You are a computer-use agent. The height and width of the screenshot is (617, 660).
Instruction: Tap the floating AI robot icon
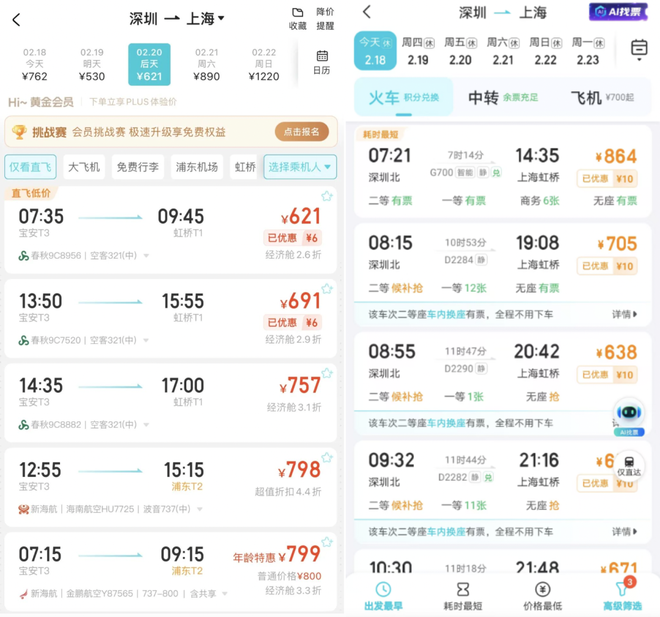click(628, 415)
